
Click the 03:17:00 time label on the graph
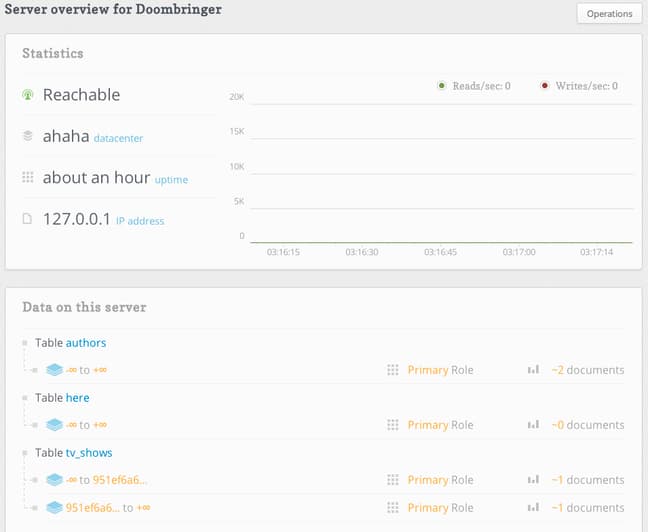pyautogui.click(x=519, y=252)
